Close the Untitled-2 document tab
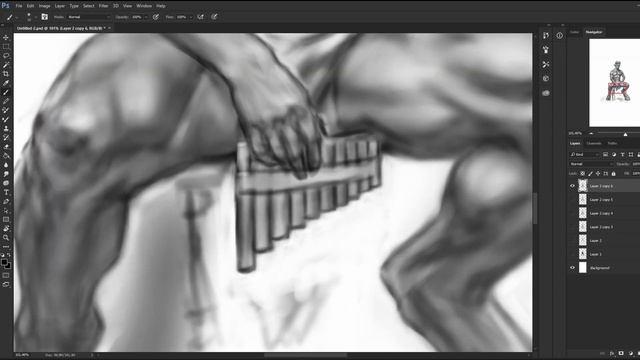This screenshot has width=640, height=360. pos(109,28)
